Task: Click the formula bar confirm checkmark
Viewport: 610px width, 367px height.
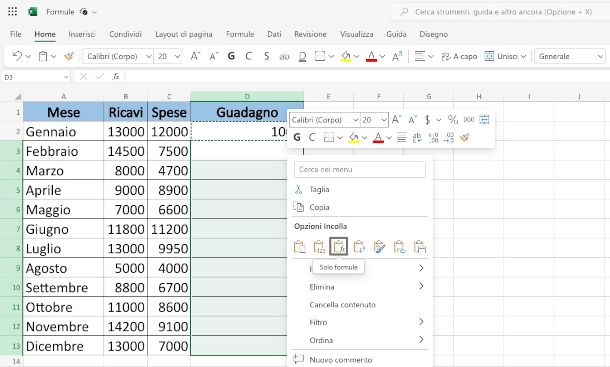Action: pos(100,77)
